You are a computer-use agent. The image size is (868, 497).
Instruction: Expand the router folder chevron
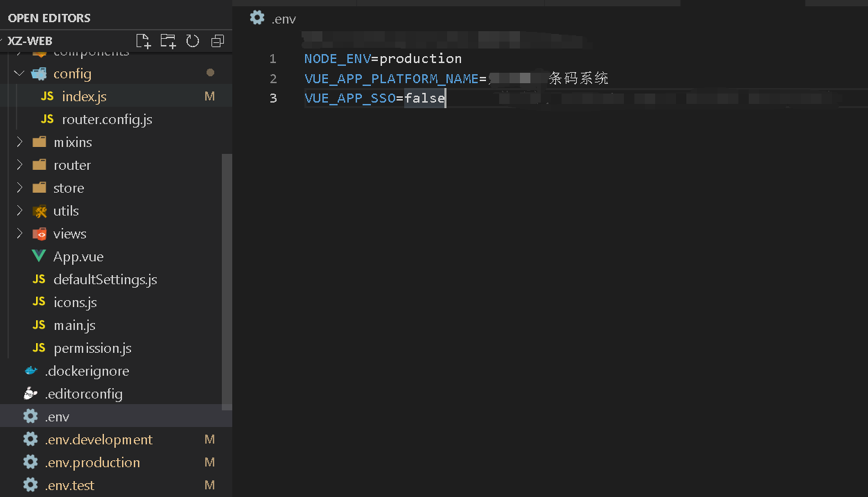pos(19,165)
